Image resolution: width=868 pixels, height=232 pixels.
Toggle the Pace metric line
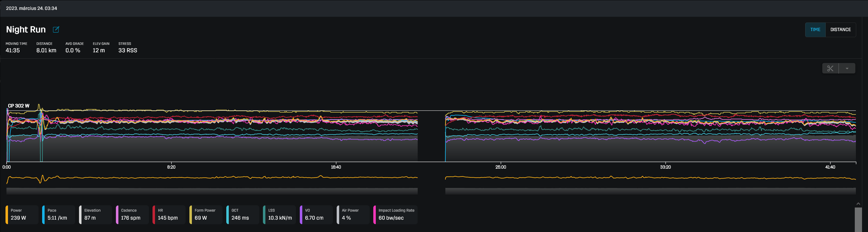point(59,214)
